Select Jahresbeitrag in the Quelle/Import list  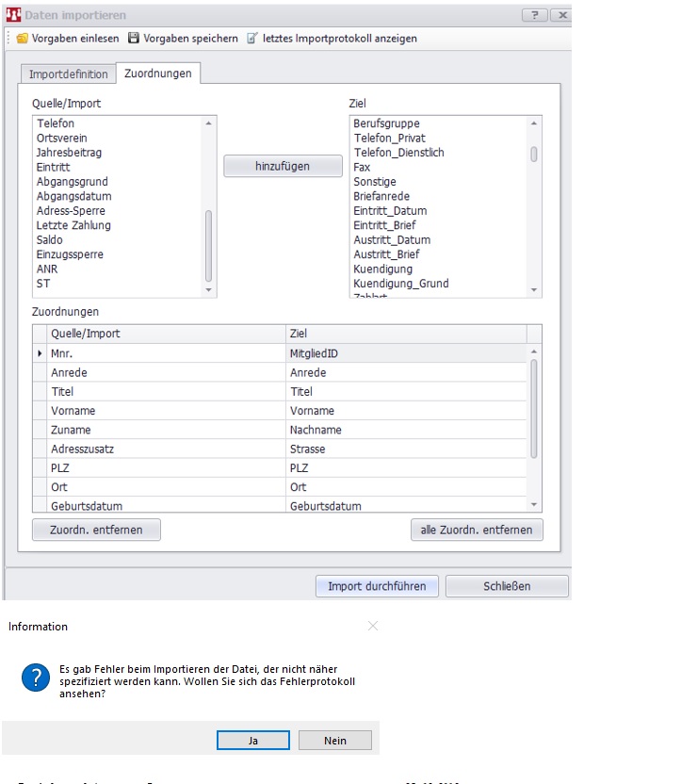point(69,153)
